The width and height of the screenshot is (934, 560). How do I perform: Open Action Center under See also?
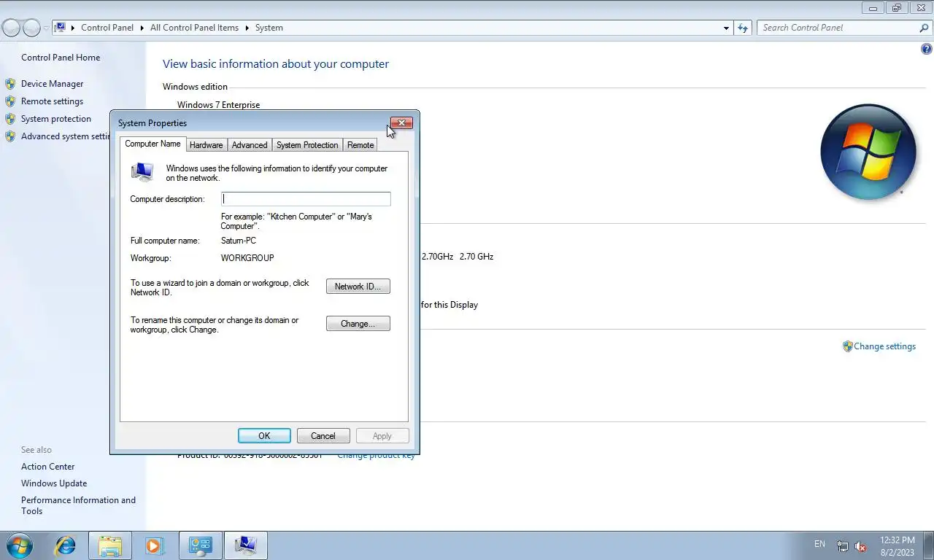point(47,467)
